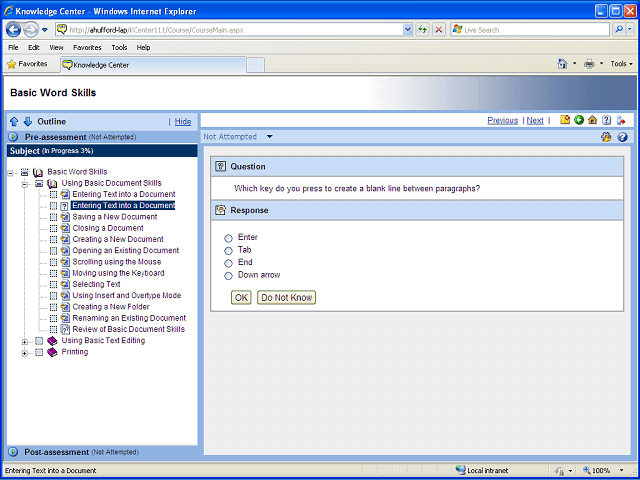
Task: Click the Live Search input field
Action: coord(530,30)
